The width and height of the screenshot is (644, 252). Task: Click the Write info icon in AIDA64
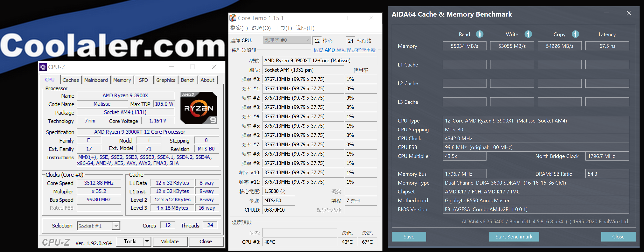528,34
